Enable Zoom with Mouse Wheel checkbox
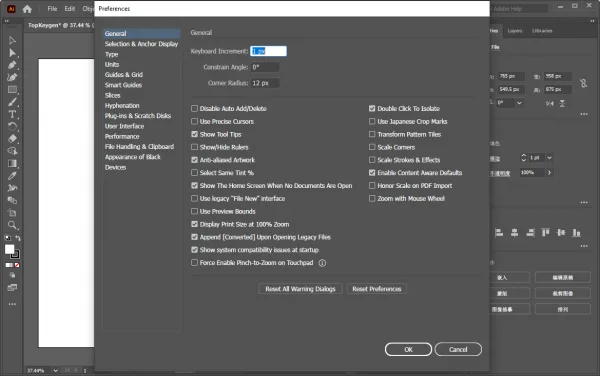Screen dimensions: 600x376 point(372,199)
